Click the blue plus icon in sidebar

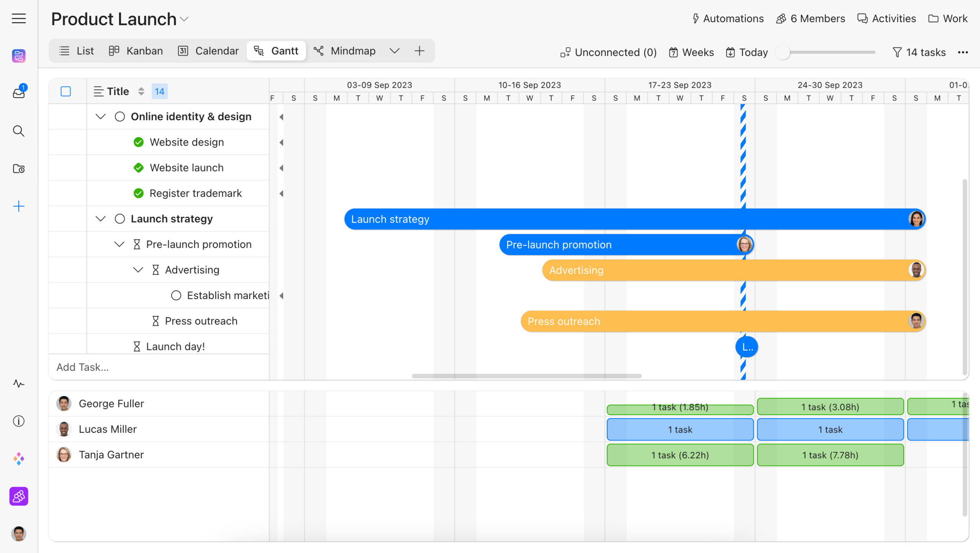pos(18,206)
